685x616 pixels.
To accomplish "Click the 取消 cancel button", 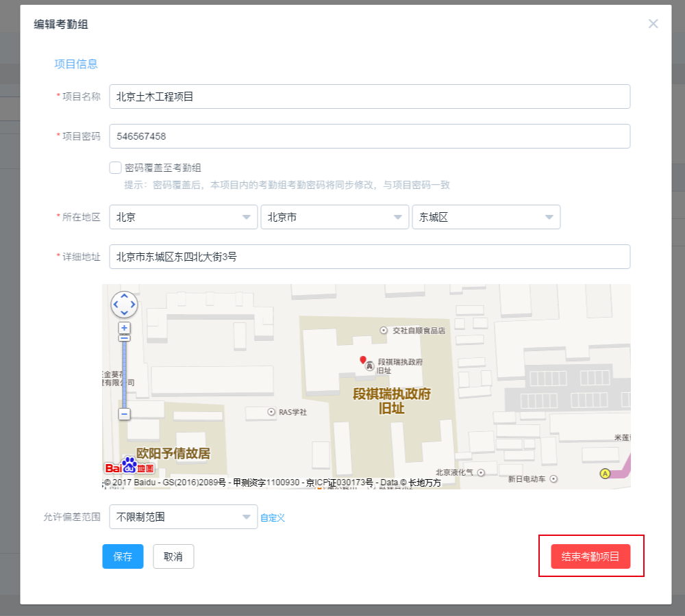I will [x=173, y=556].
